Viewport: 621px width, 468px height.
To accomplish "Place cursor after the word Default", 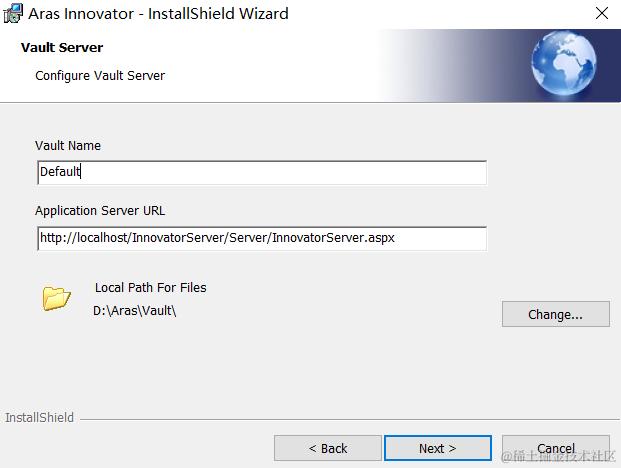I will pyautogui.click(x=81, y=172).
